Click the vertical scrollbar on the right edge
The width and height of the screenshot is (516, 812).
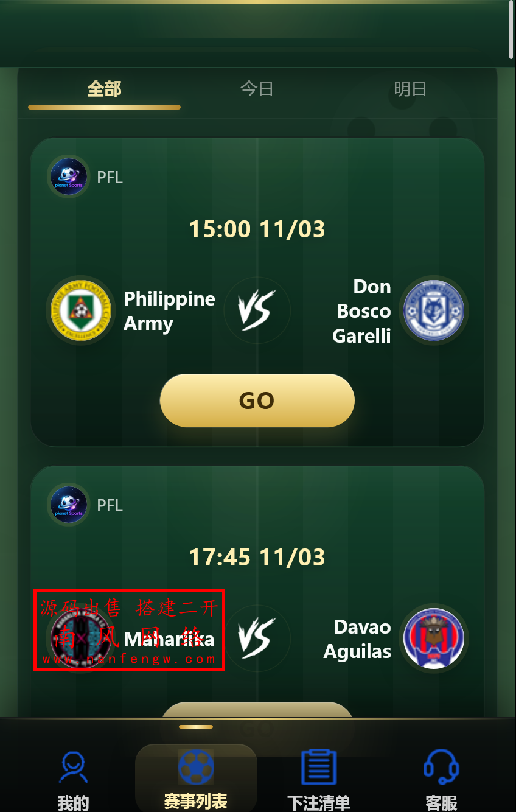point(511,29)
